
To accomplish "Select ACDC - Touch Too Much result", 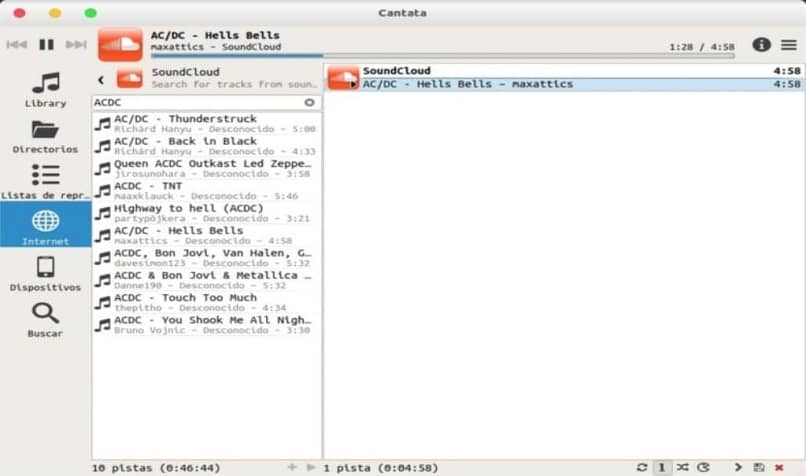I will 207,302.
